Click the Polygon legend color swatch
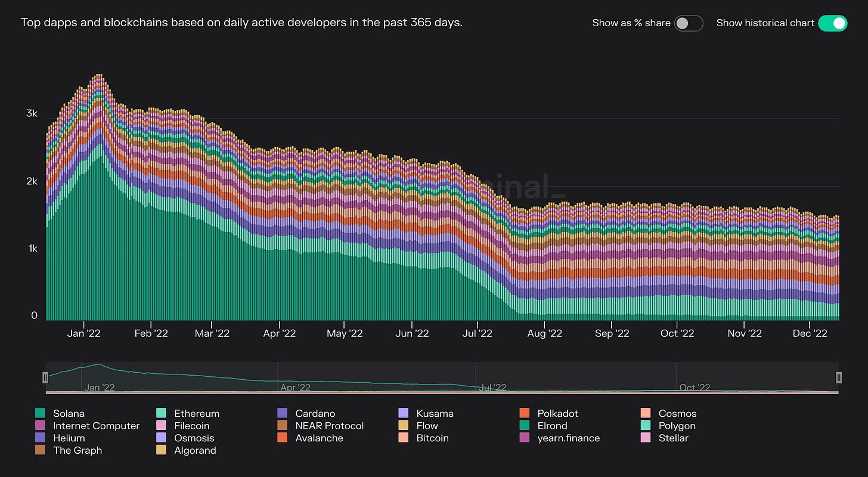Viewport: 868px width, 477px height. click(x=646, y=426)
